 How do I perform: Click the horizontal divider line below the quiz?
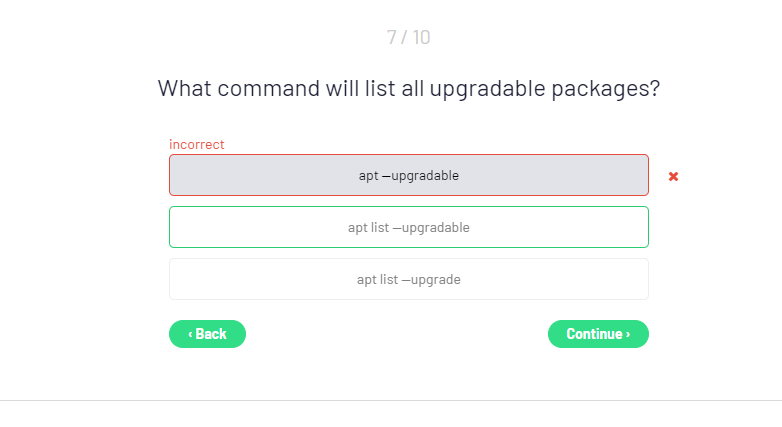(x=390, y=400)
